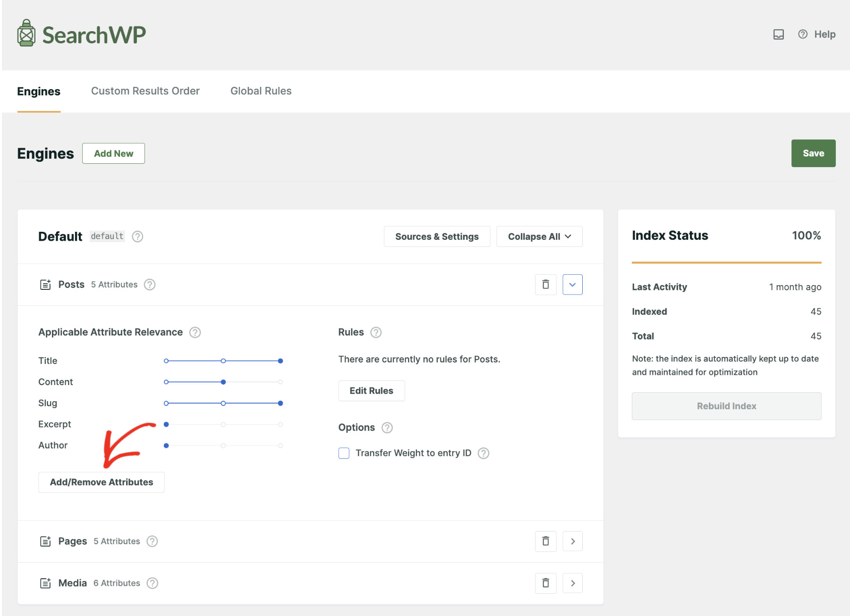
Task: Show help for Rules
Action: tap(376, 332)
